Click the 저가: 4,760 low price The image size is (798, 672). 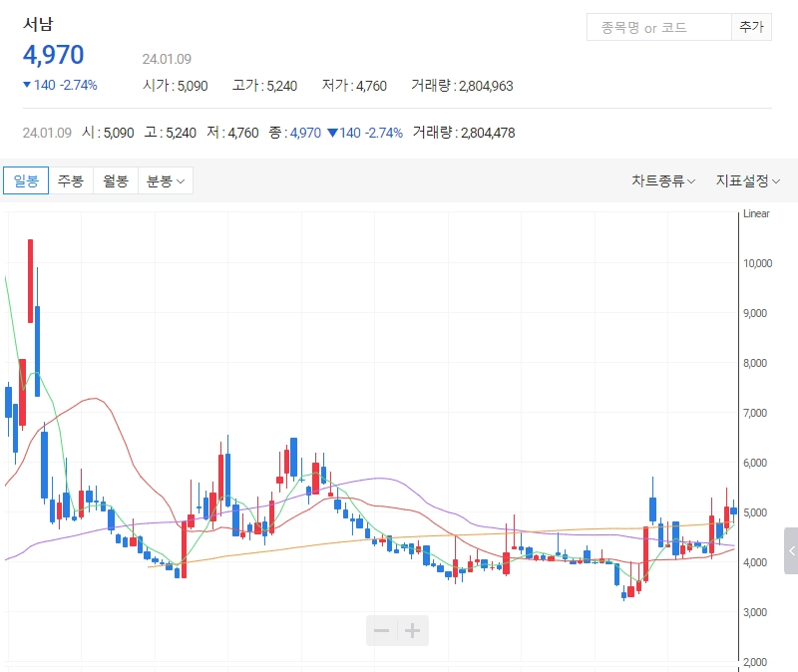[354, 86]
